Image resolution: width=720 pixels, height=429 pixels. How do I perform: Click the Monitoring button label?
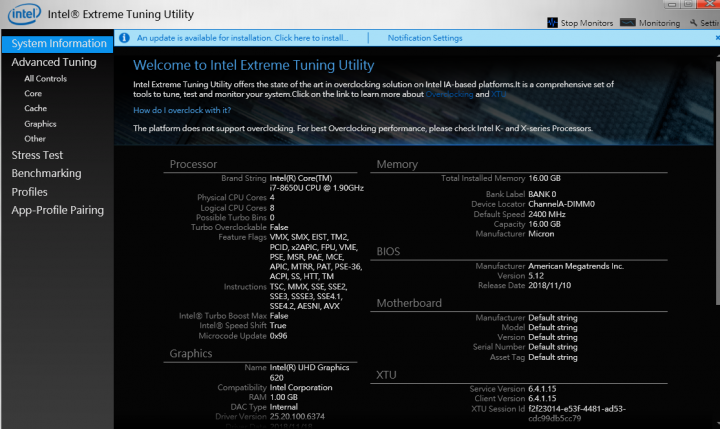click(x=659, y=23)
